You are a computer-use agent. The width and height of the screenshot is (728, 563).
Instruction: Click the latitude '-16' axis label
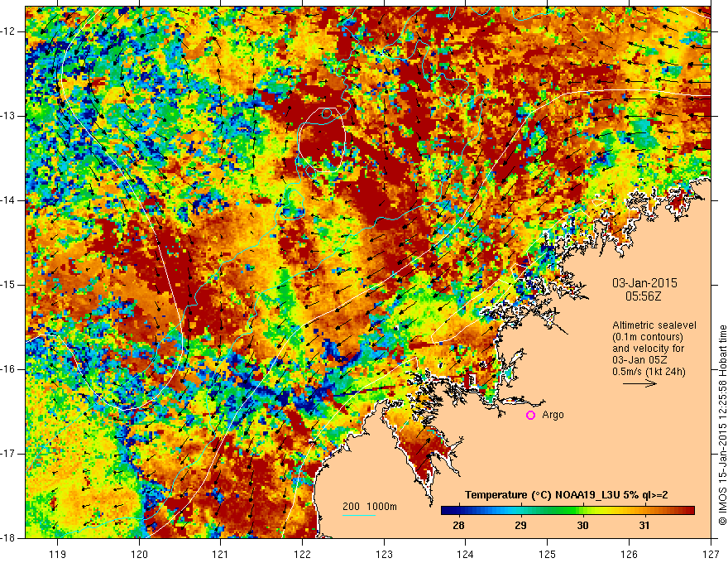click(8, 369)
